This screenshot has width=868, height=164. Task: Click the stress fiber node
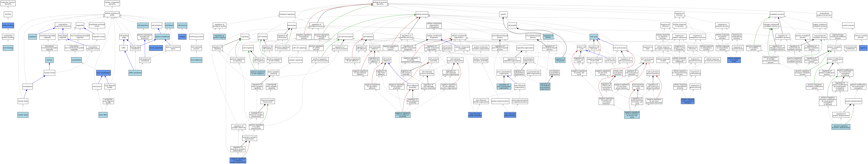[x=103, y=115]
